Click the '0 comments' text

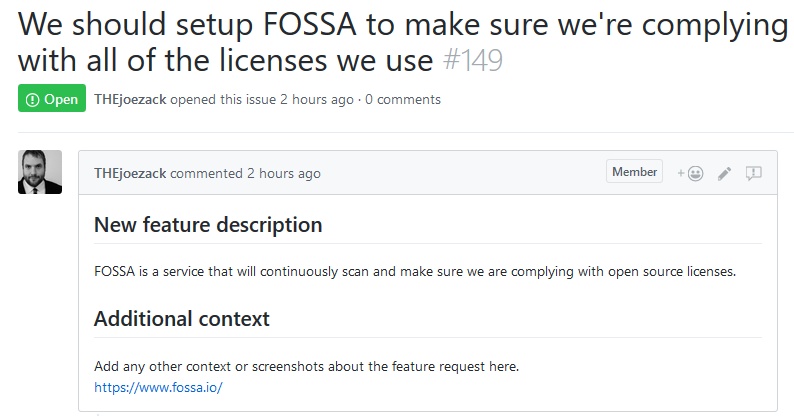403,99
